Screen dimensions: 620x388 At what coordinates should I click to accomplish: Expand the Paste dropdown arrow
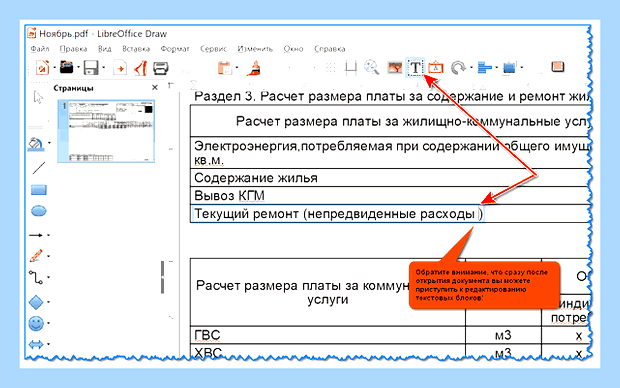pyautogui.click(x=236, y=68)
